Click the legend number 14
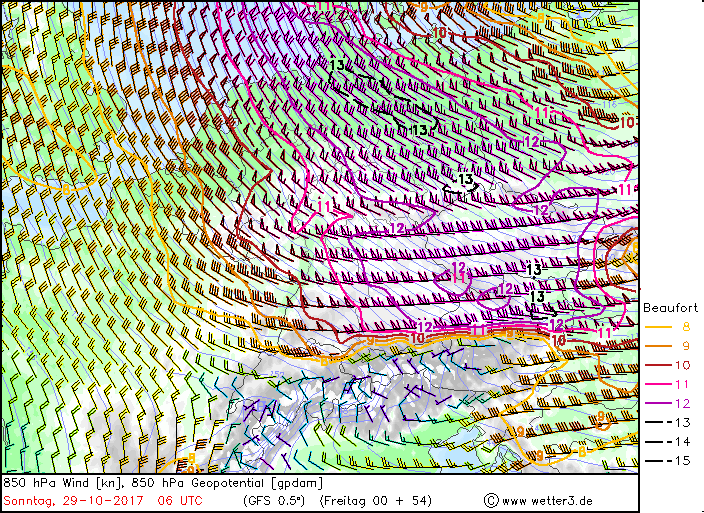 [x=682, y=442]
